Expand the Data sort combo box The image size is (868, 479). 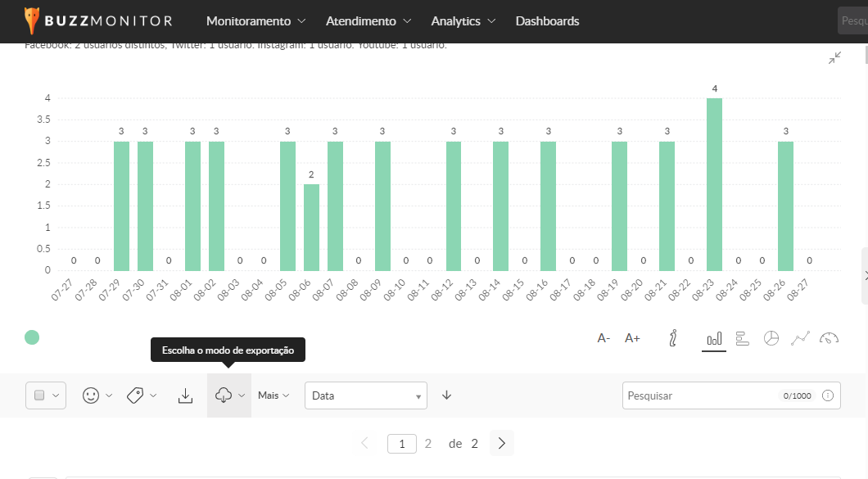click(x=365, y=395)
